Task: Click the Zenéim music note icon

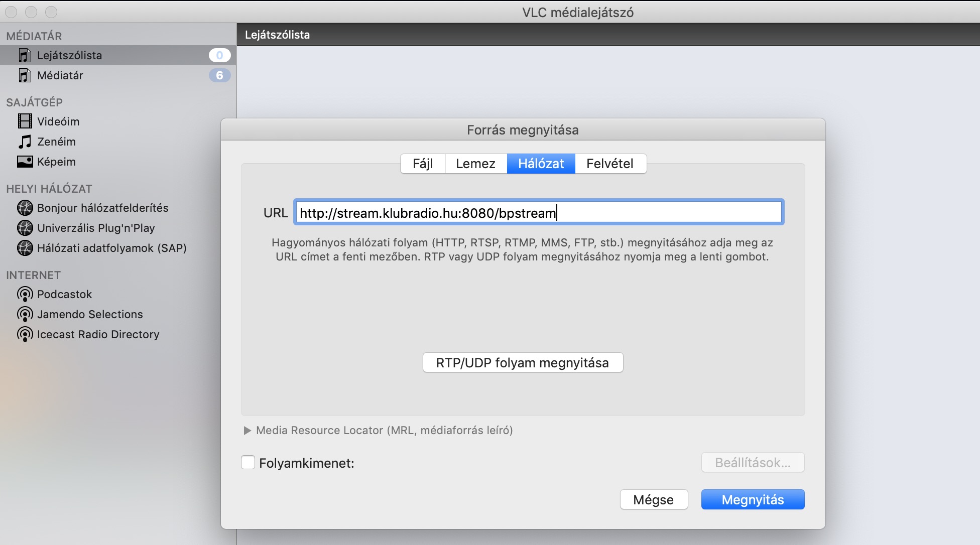Action: pos(25,142)
